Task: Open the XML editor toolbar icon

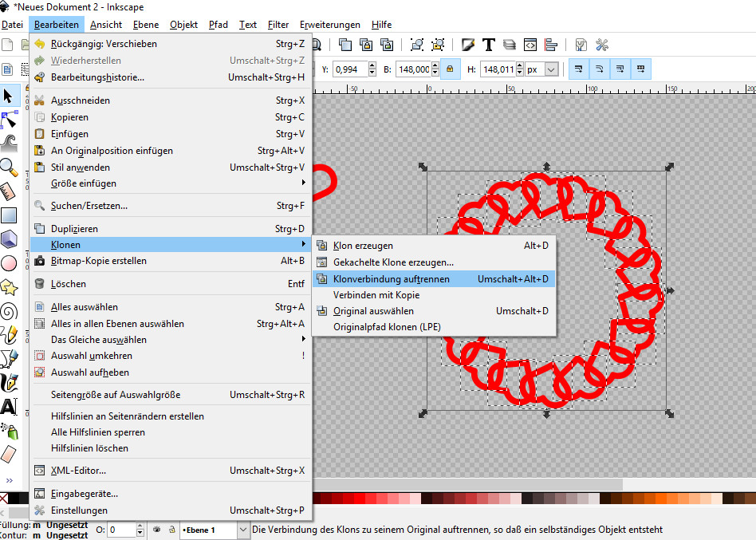Action: coord(530,45)
